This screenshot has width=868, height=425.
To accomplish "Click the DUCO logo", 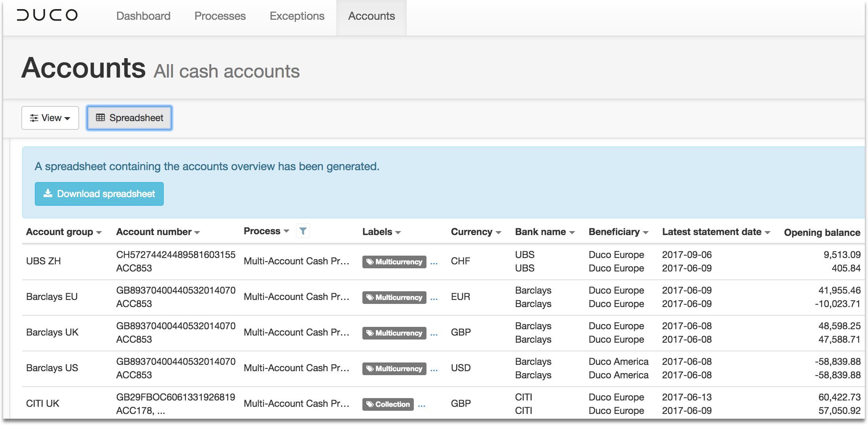I will click(x=47, y=15).
